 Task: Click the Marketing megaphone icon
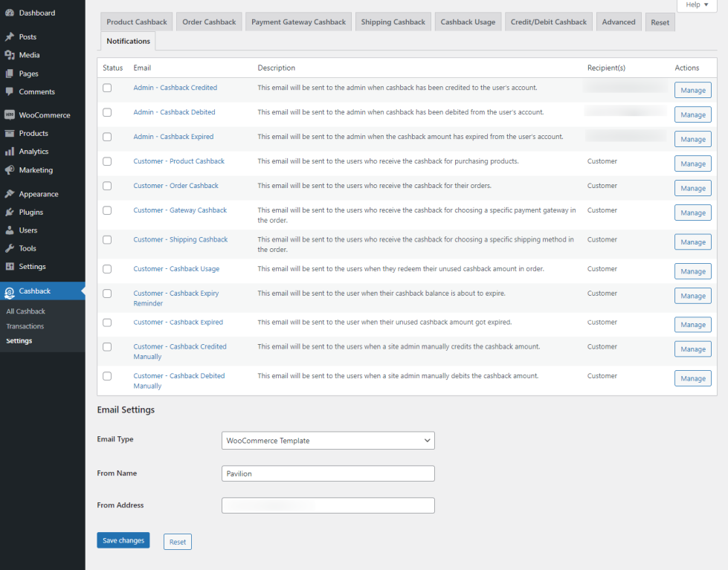pos(9,170)
